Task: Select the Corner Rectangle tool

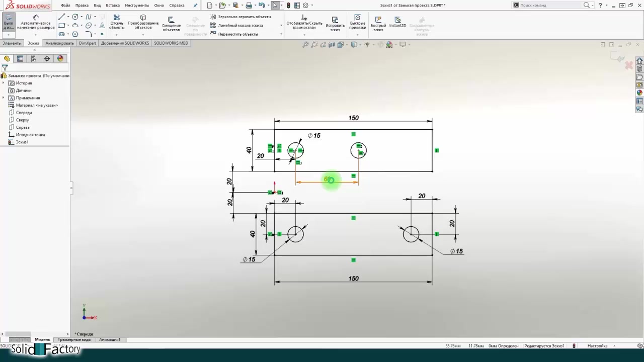Action: point(61,26)
